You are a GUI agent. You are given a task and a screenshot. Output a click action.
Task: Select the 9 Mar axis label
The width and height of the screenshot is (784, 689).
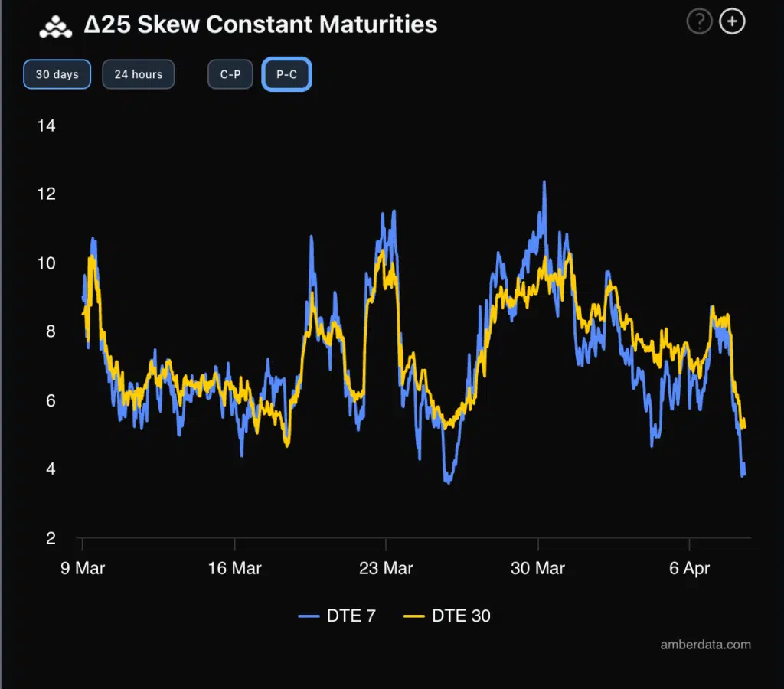84,568
